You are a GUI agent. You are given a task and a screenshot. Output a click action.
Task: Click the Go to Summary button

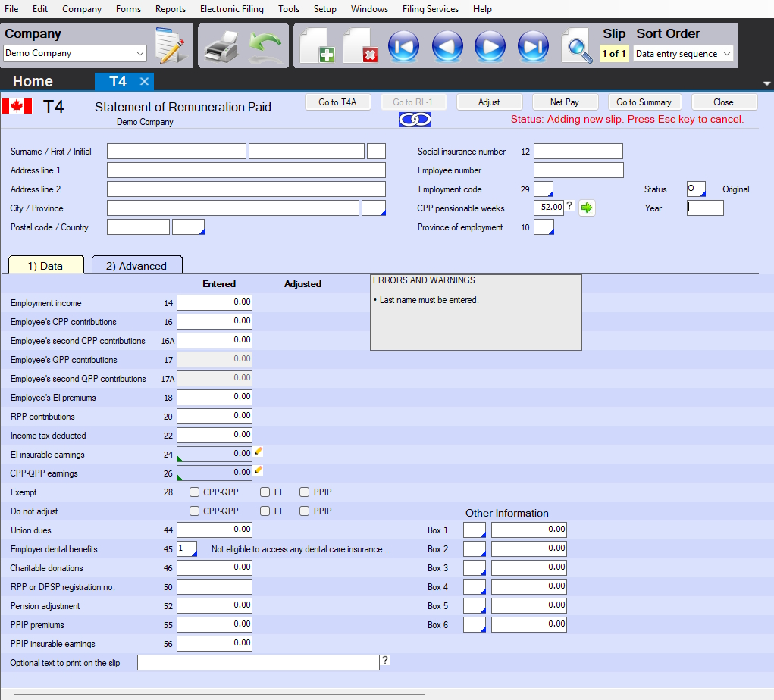coord(644,102)
